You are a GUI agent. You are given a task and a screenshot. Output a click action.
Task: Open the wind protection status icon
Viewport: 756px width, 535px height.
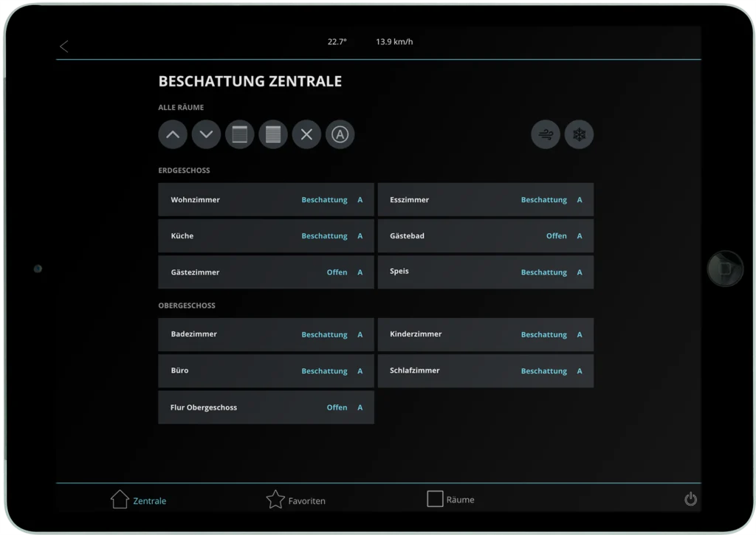(545, 134)
